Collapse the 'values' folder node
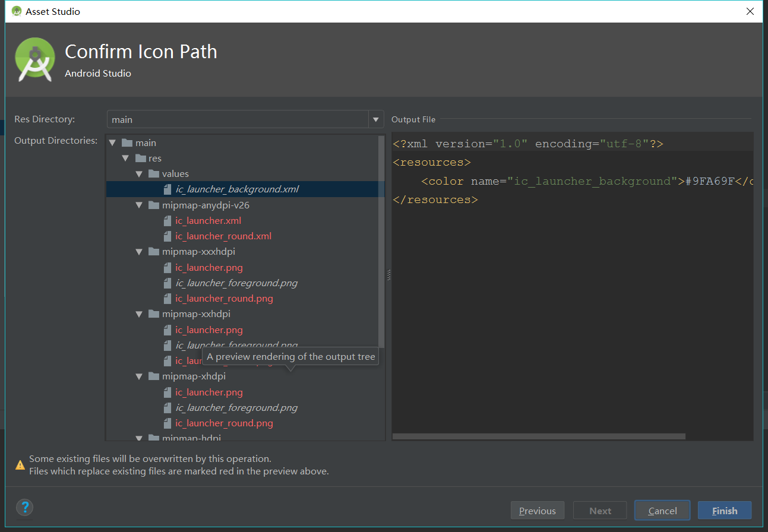This screenshot has height=532, width=768. pyautogui.click(x=139, y=174)
